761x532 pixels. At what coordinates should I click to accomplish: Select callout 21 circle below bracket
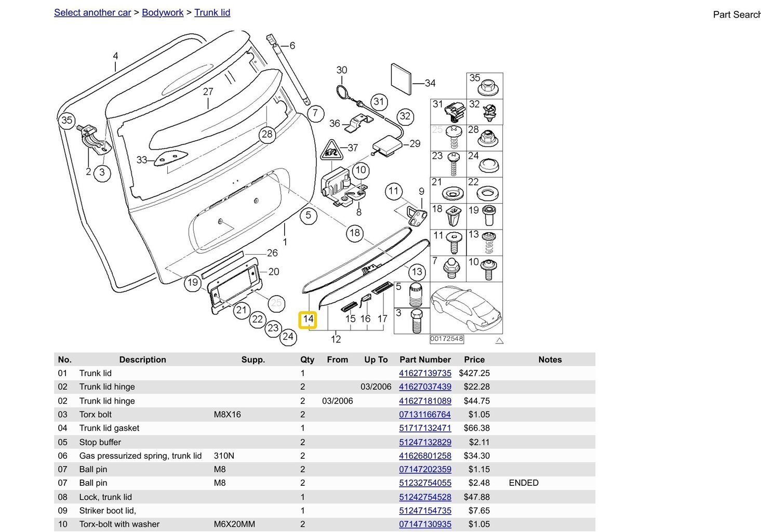pyautogui.click(x=241, y=311)
